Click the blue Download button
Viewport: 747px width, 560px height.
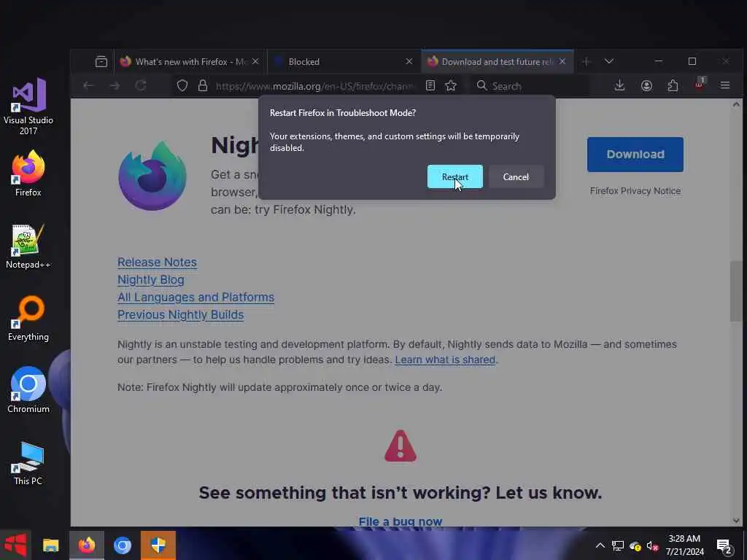(x=635, y=155)
